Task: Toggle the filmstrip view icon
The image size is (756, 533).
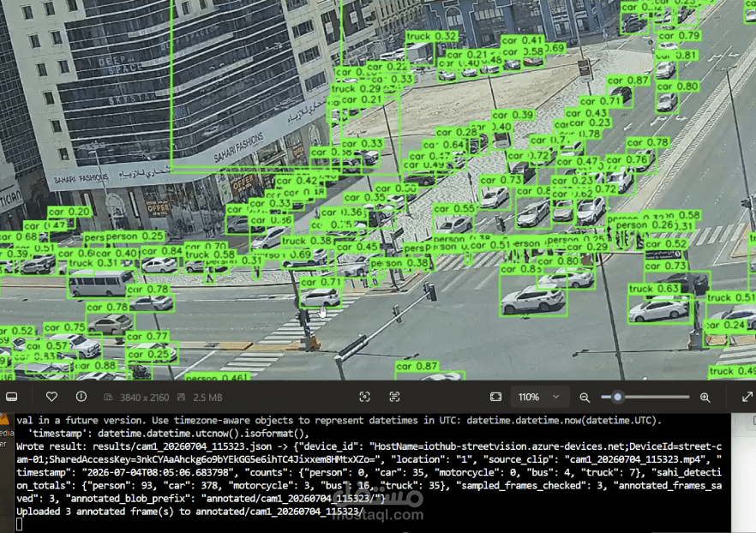Action: click(12, 397)
